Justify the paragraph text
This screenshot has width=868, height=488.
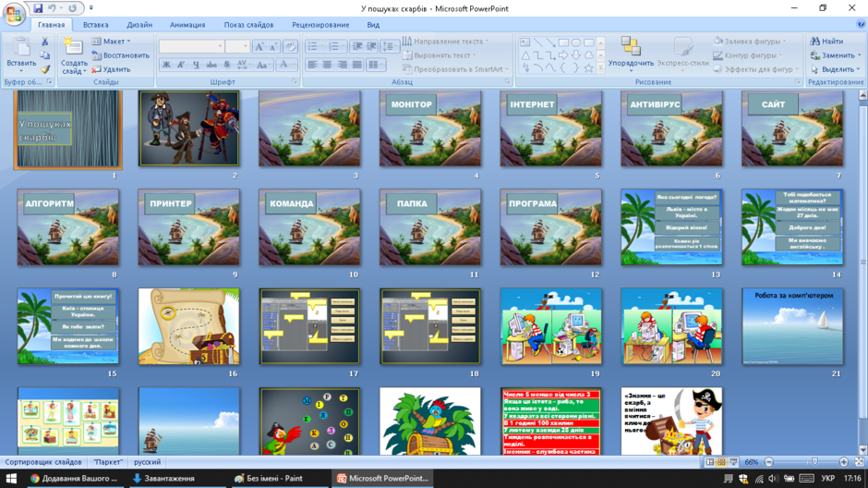point(357,65)
